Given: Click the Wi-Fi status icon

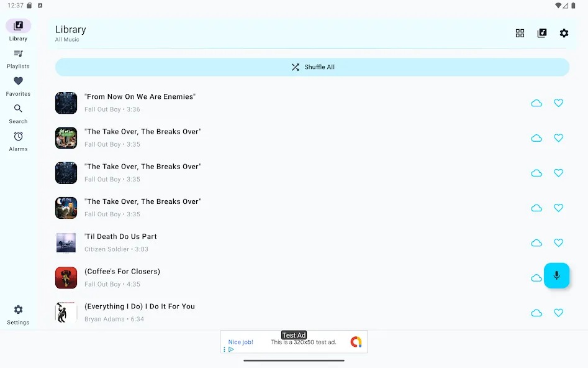Looking at the screenshot, I should point(558,6).
